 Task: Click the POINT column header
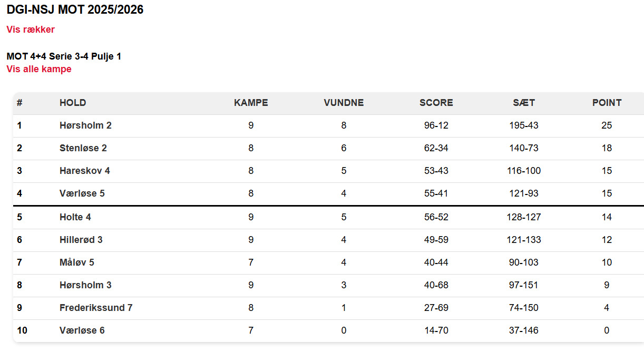[x=607, y=103]
